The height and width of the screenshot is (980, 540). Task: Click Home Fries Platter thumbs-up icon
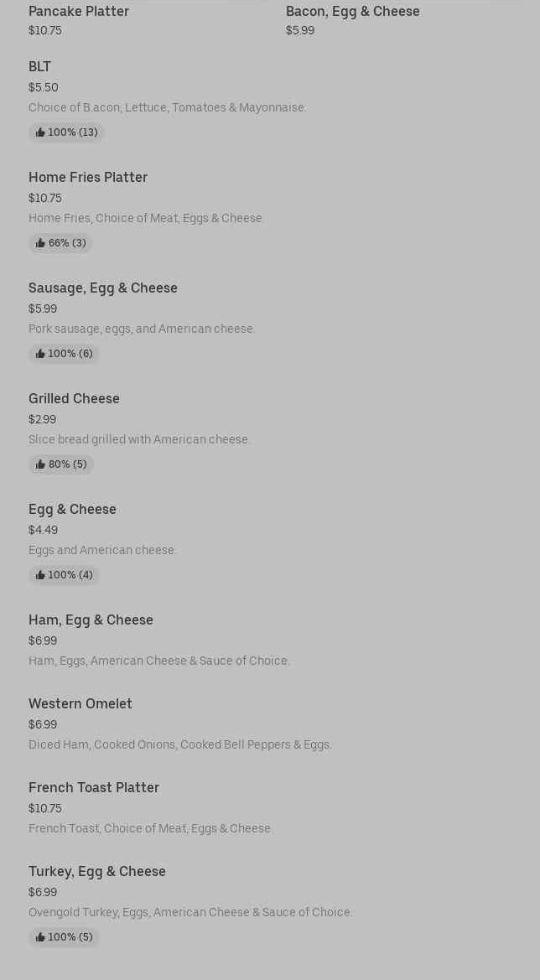tap(40, 243)
